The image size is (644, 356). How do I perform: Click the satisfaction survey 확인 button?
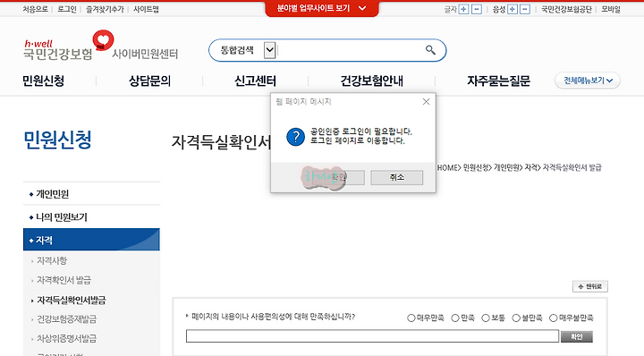[577, 336]
